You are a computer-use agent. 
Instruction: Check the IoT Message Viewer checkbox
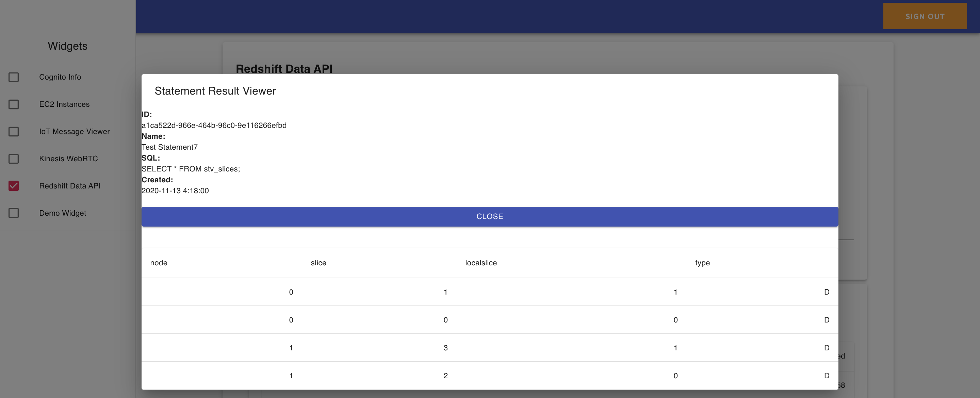14,132
